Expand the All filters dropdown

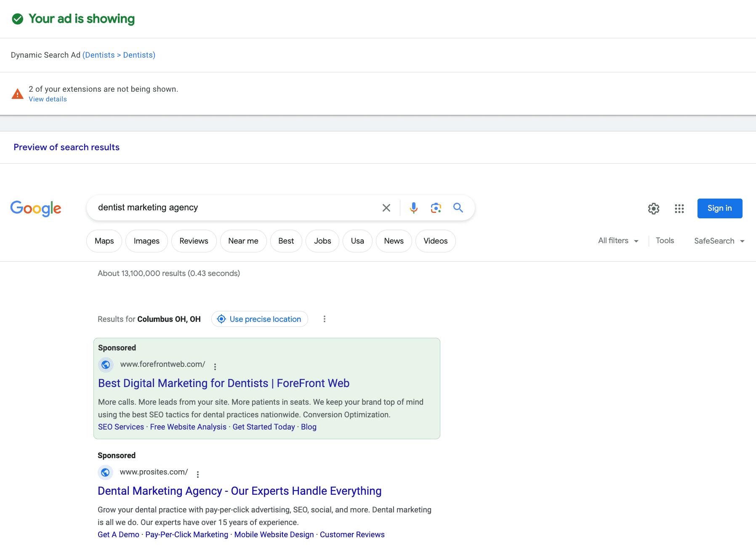click(618, 241)
